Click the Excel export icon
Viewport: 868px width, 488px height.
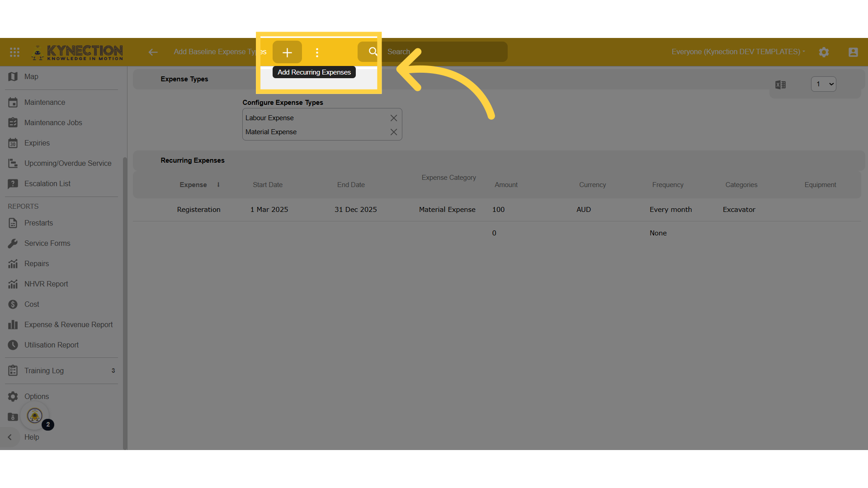click(780, 84)
